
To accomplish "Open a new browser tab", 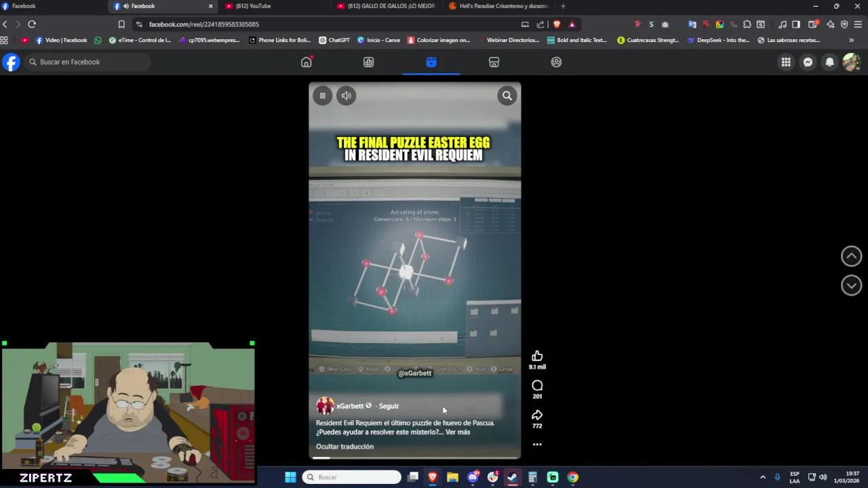I will pos(563,6).
